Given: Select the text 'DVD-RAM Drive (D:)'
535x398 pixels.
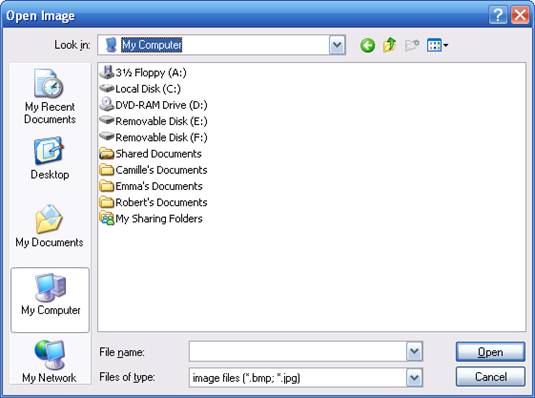Looking at the screenshot, I should click(x=161, y=105).
